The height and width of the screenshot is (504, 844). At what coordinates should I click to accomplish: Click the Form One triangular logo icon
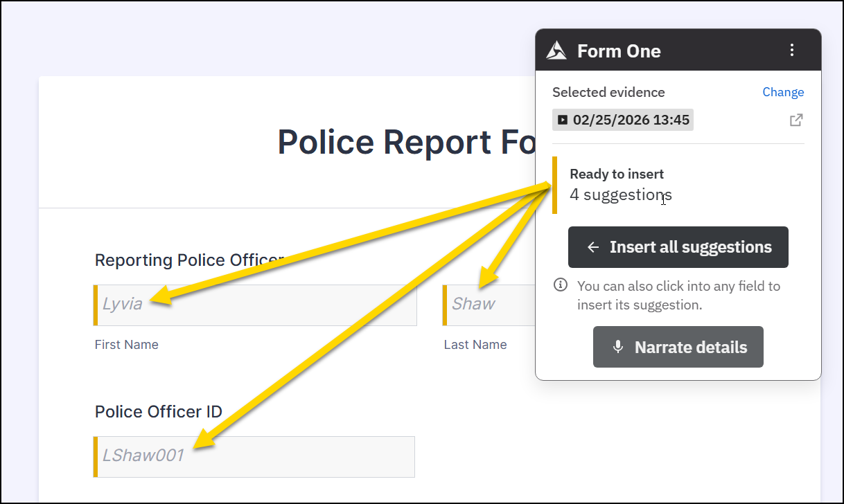click(x=556, y=51)
